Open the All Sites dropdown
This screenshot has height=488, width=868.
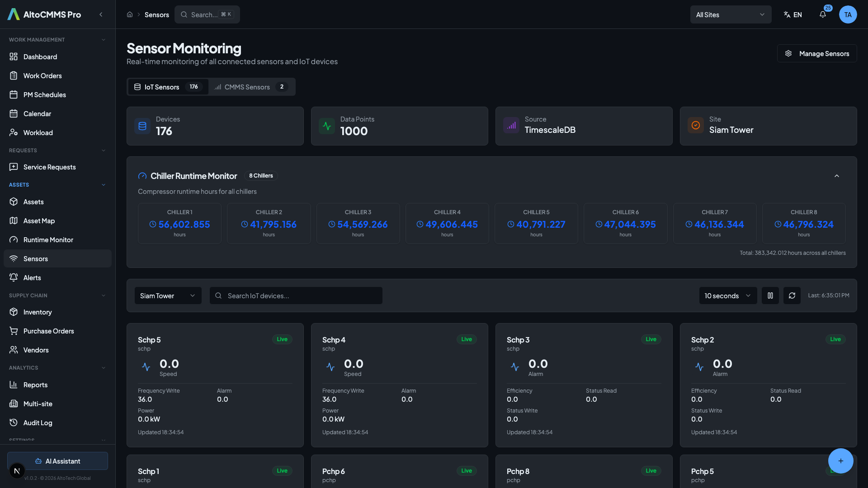[730, 14]
